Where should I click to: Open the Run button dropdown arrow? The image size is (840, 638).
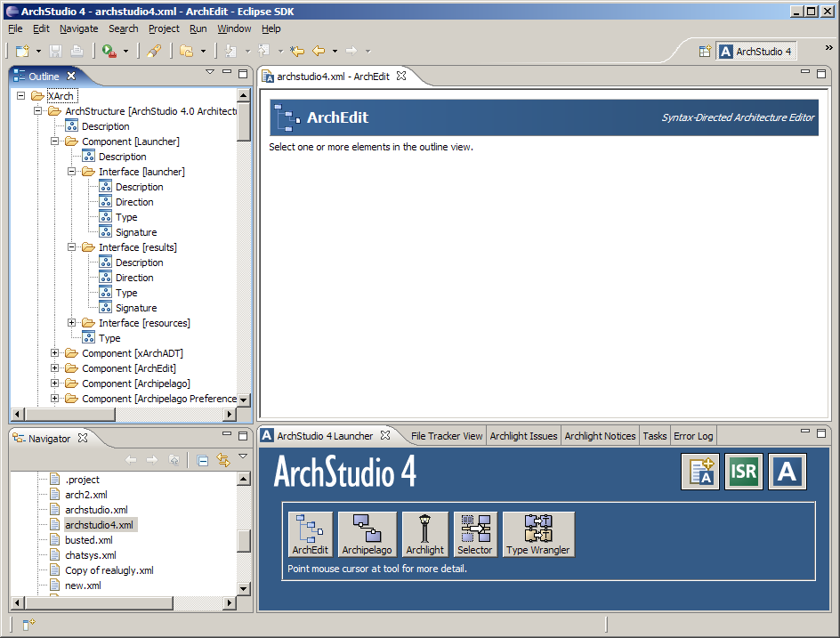[125, 51]
